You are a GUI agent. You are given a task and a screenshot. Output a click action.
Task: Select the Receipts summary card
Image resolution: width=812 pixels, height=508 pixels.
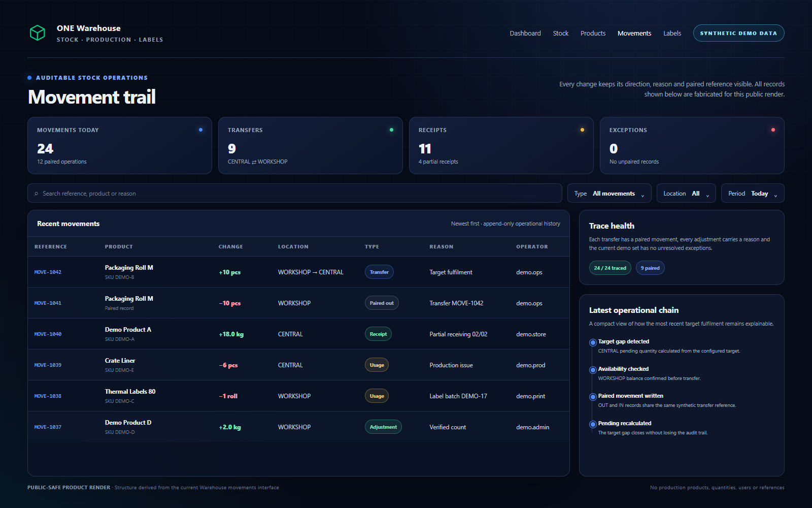[x=501, y=146]
